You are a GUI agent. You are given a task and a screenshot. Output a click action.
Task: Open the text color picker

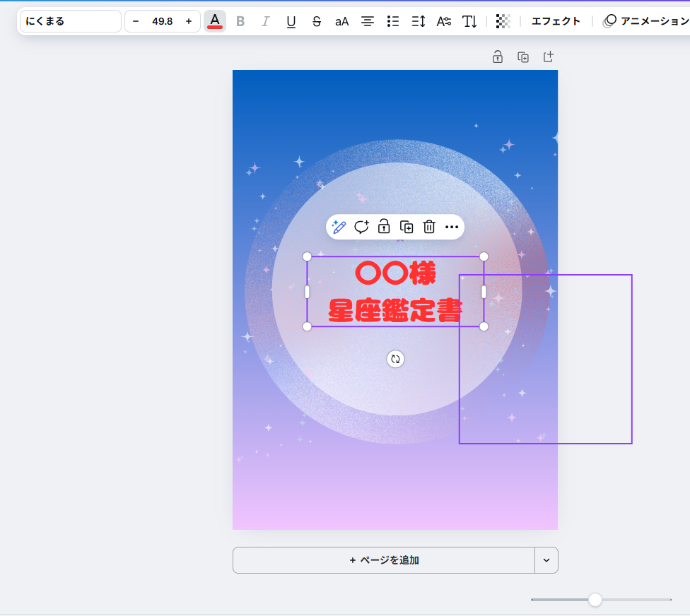(215, 21)
